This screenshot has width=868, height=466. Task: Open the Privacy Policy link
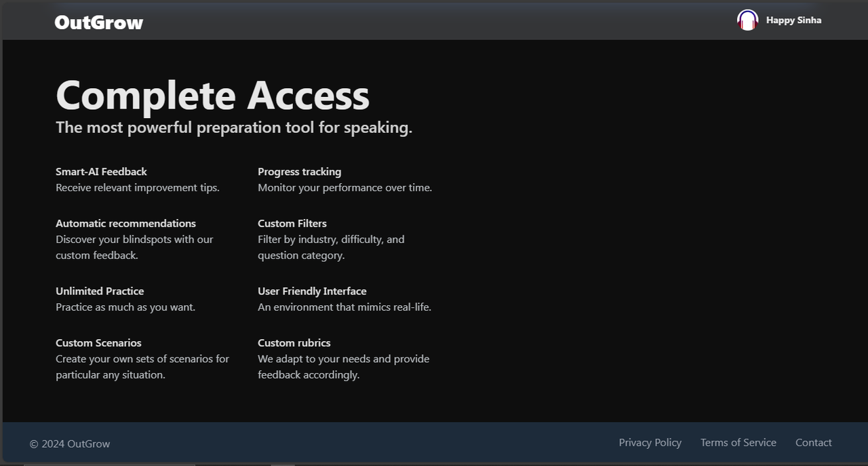click(650, 442)
